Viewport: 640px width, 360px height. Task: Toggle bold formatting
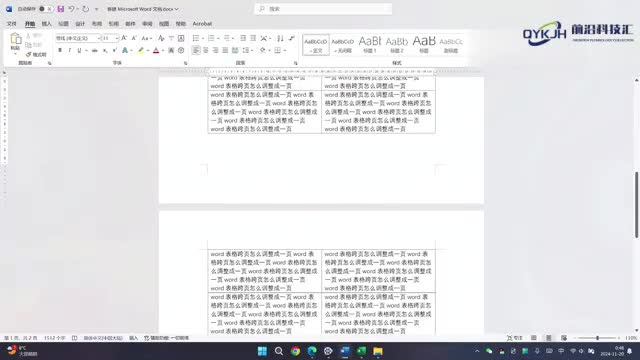click(60, 50)
